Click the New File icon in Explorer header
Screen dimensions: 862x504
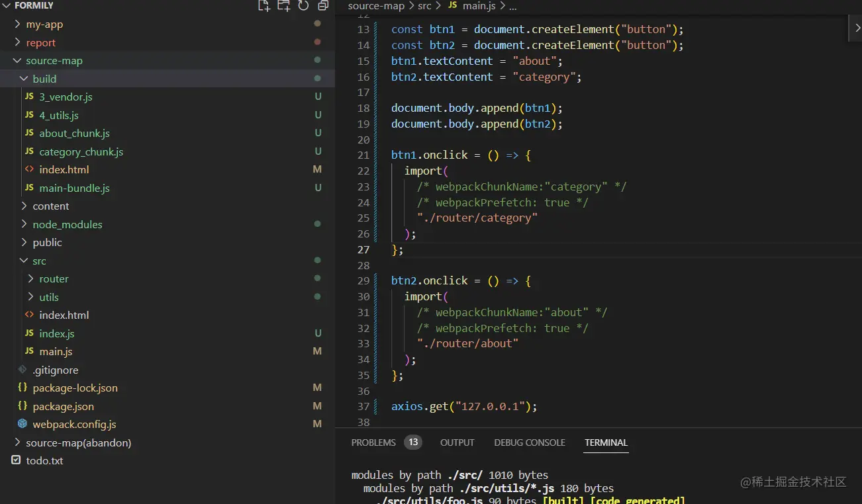point(264,6)
